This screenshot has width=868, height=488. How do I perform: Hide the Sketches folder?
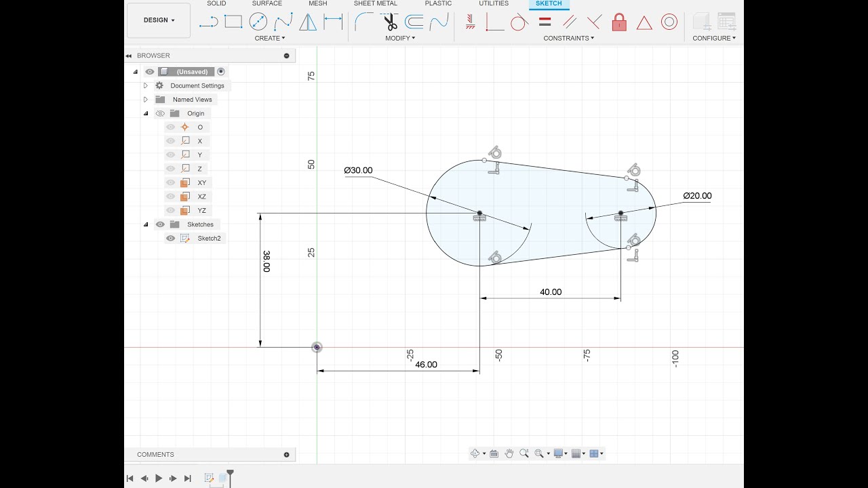tap(160, 224)
